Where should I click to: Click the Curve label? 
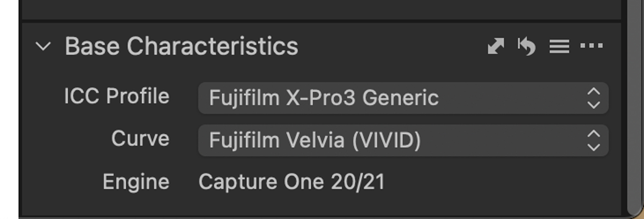(140, 139)
